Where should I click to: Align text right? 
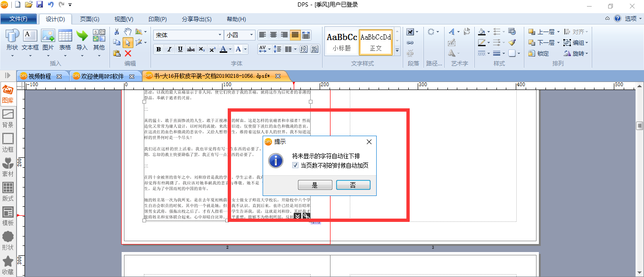pos(284,35)
